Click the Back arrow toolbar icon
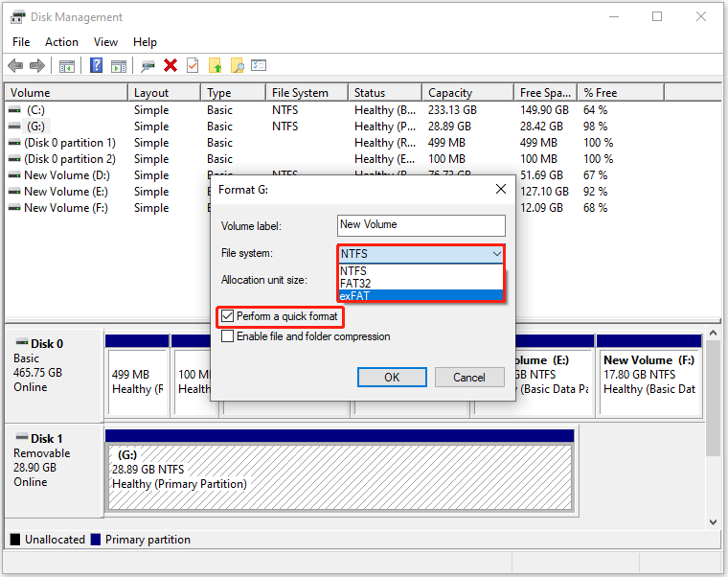 15,65
